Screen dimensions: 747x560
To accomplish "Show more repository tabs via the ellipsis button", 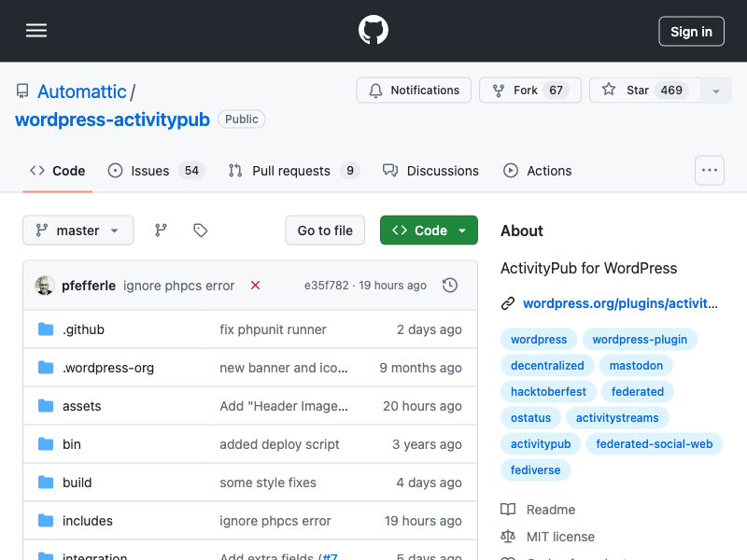I will [x=710, y=170].
